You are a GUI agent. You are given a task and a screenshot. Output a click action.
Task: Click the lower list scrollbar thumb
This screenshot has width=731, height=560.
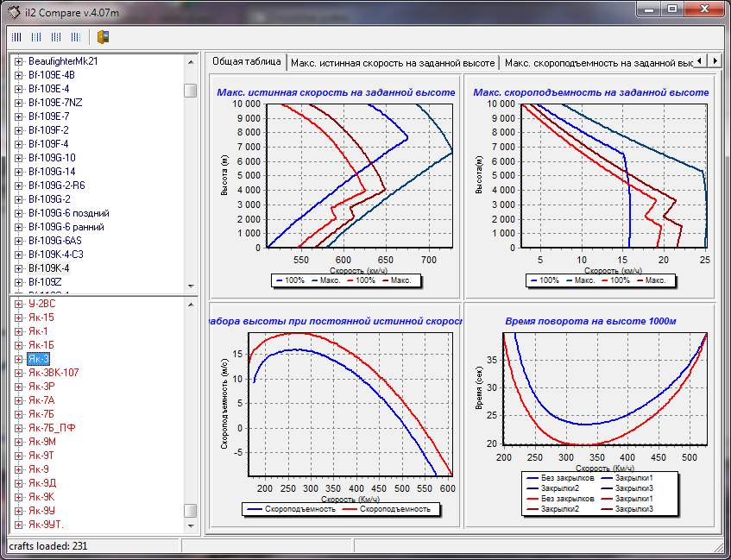[x=191, y=510]
